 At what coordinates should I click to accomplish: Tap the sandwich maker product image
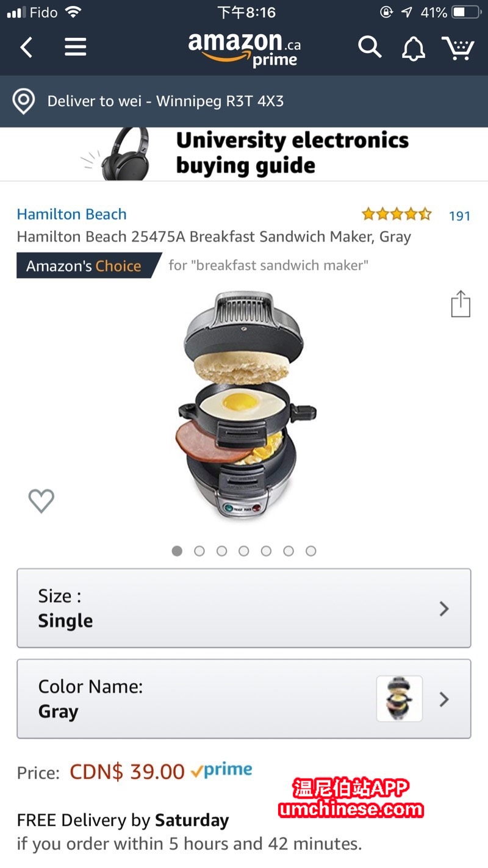pos(246,406)
